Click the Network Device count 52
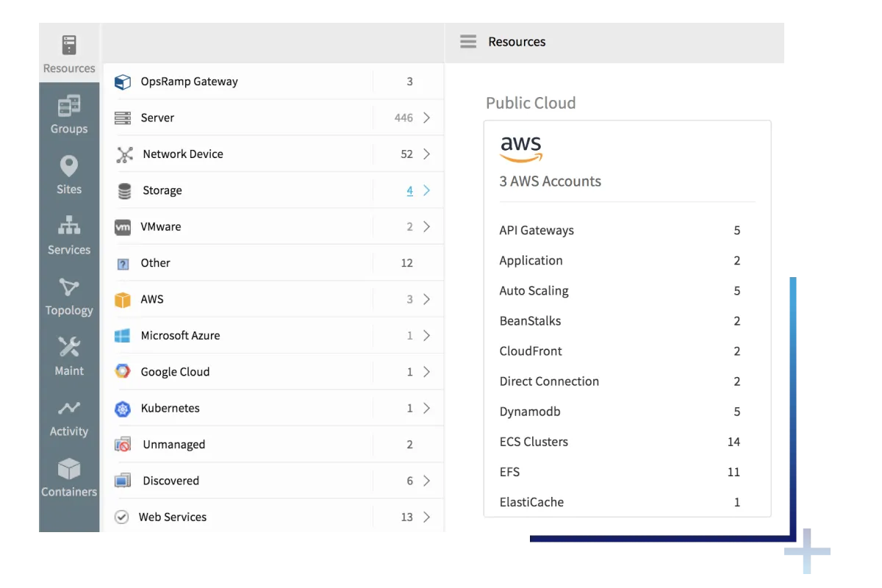This screenshot has height=588, width=882. (x=406, y=154)
